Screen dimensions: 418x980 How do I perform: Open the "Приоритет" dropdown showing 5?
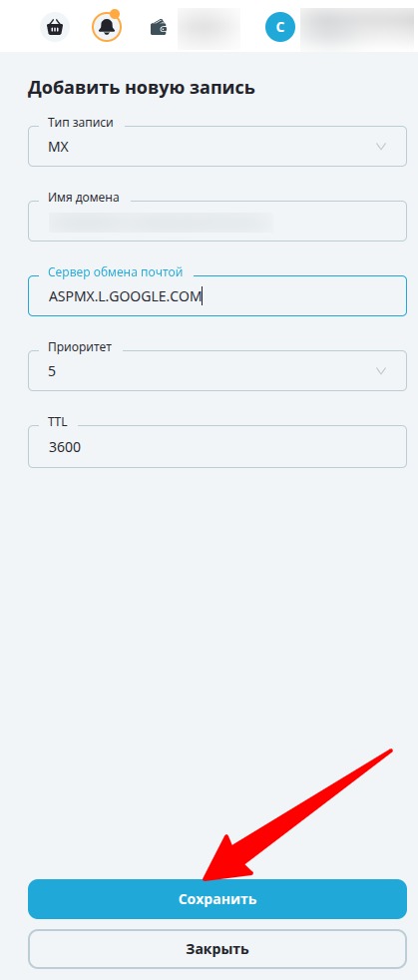coord(217,370)
